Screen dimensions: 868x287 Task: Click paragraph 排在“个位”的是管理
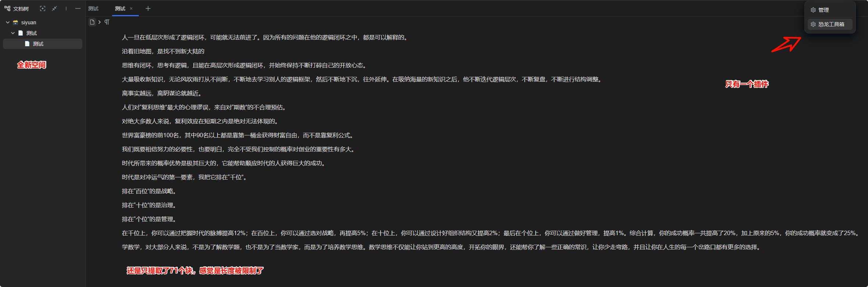(150, 219)
